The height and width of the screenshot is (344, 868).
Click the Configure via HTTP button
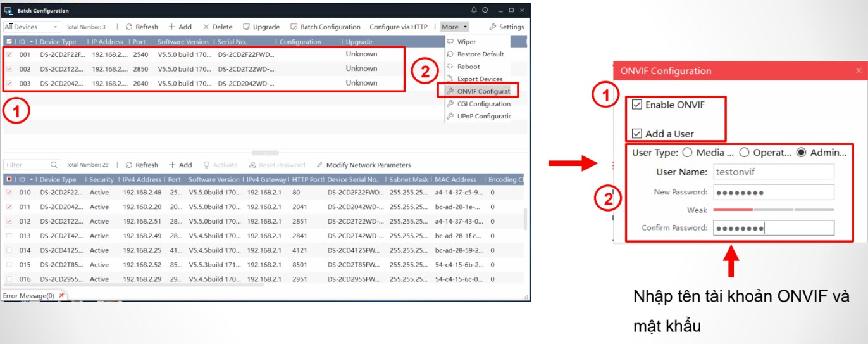click(x=398, y=27)
